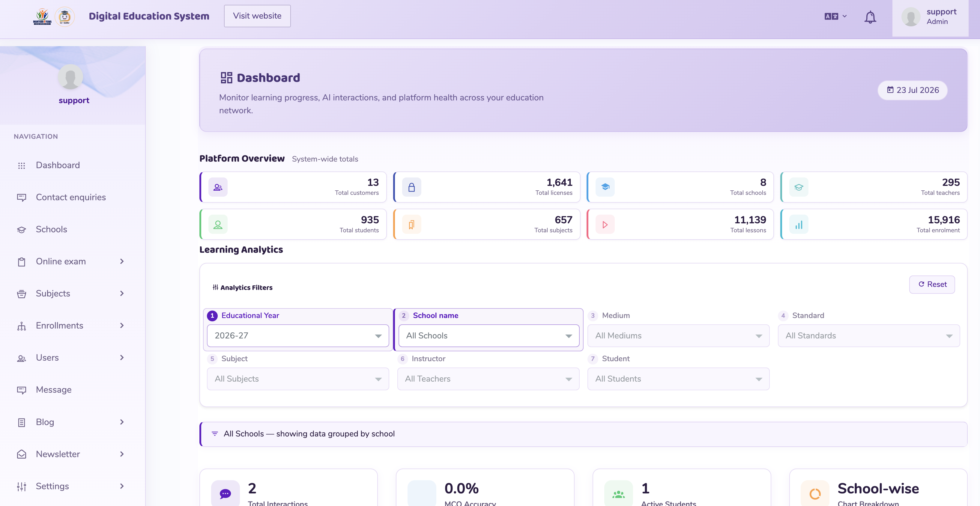Click the Total subjects bookmark icon
The height and width of the screenshot is (506, 980).
point(412,225)
